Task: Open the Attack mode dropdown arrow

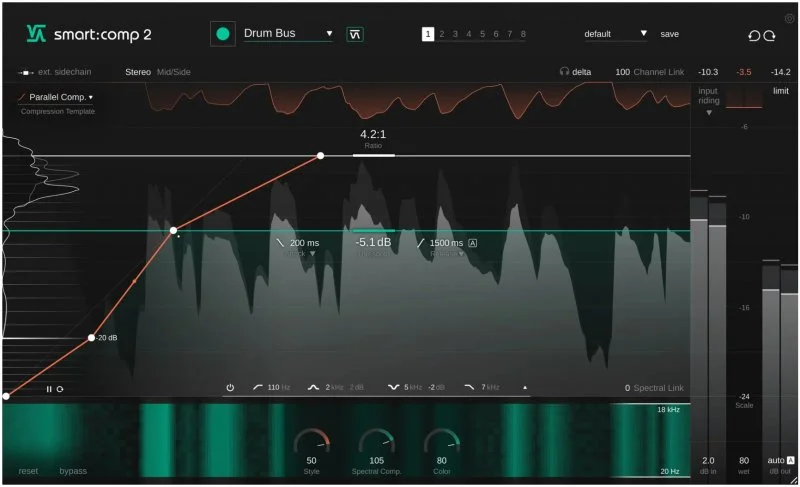Action: pyautogui.click(x=312, y=253)
